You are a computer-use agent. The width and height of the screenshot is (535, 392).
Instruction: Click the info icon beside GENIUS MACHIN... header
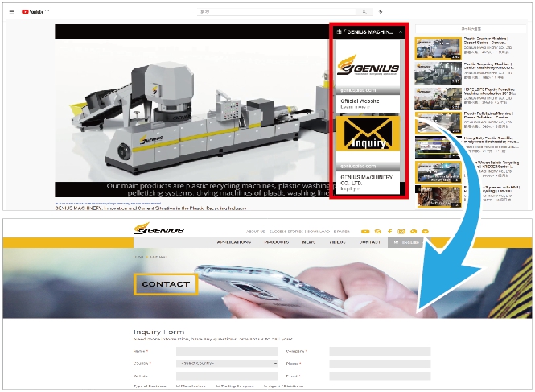[x=339, y=31]
